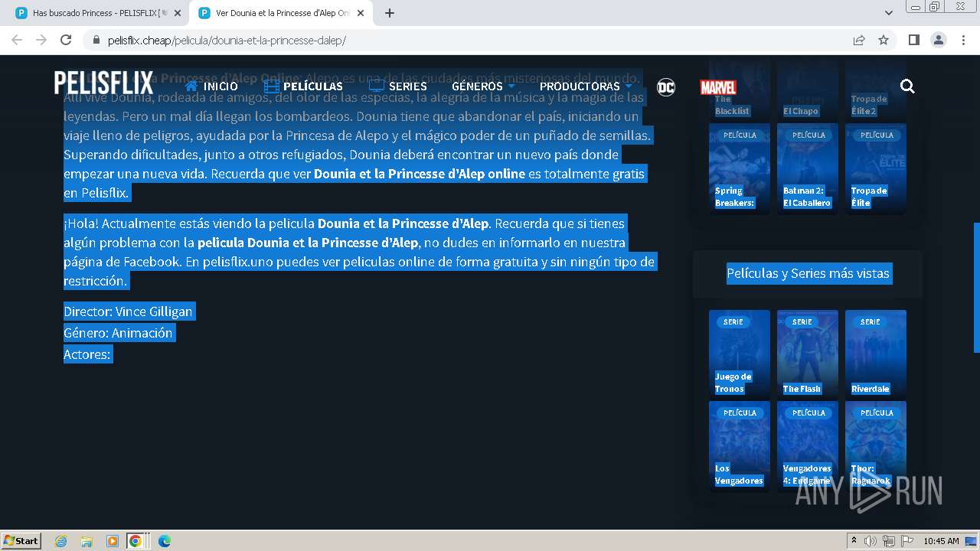Screen dimensions: 980x551
Task: Click the 10:45 AM taskbar clock
Action: pyautogui.click(x=941, y=541)
